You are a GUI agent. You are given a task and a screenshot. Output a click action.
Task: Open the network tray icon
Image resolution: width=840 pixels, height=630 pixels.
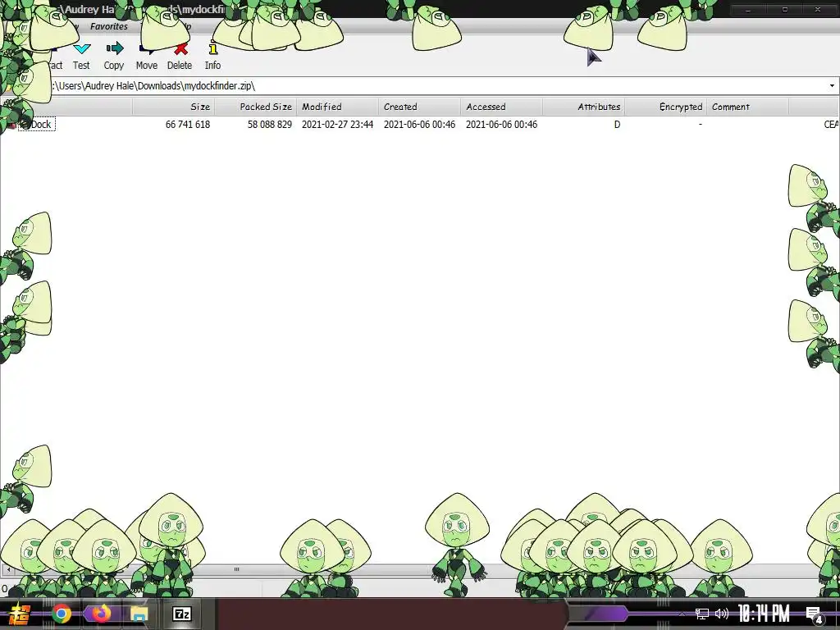click(x=702, y=614)
